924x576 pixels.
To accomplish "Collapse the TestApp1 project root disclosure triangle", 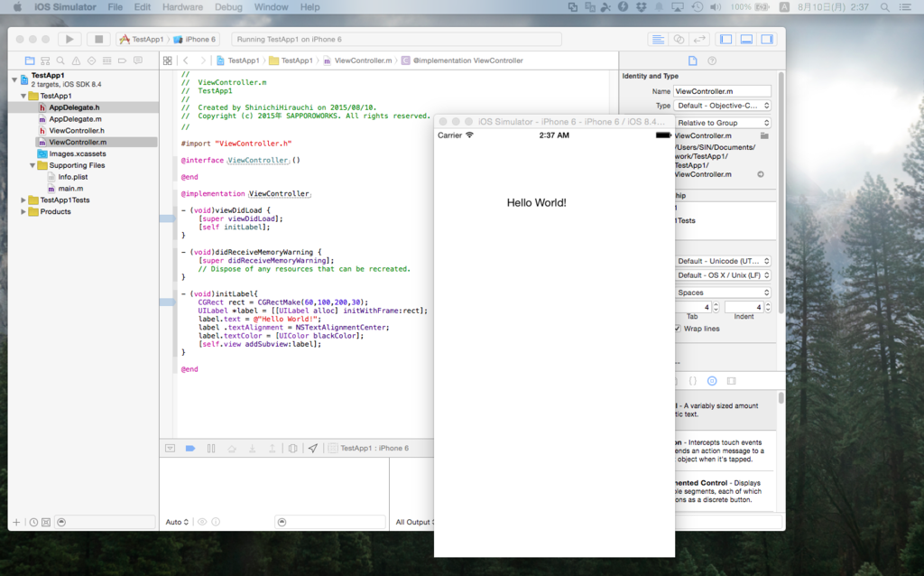I will coord(14,79).
